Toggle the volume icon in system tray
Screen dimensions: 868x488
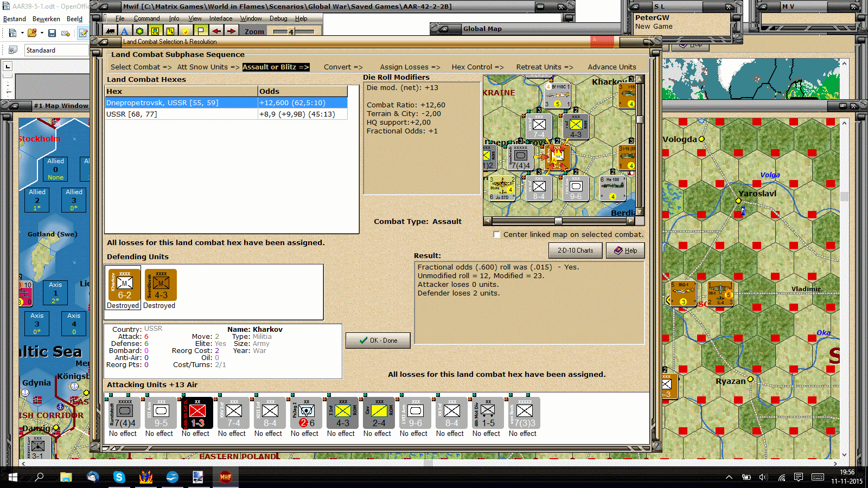pyautogui.click(x=763, y=477)
